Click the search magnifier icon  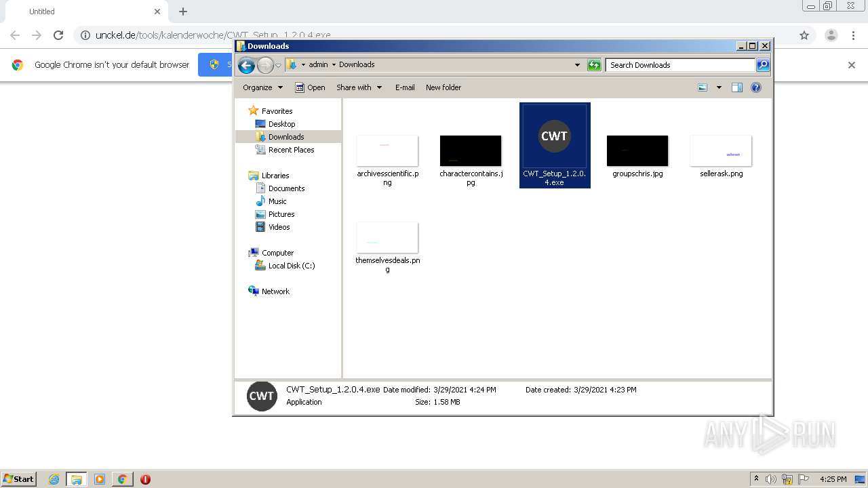tap(763, 65)
